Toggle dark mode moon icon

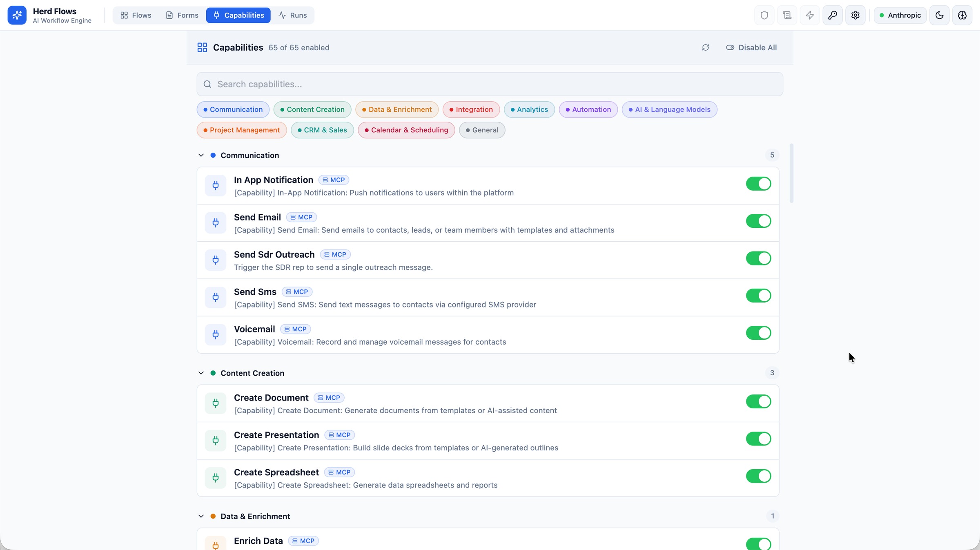940,15
